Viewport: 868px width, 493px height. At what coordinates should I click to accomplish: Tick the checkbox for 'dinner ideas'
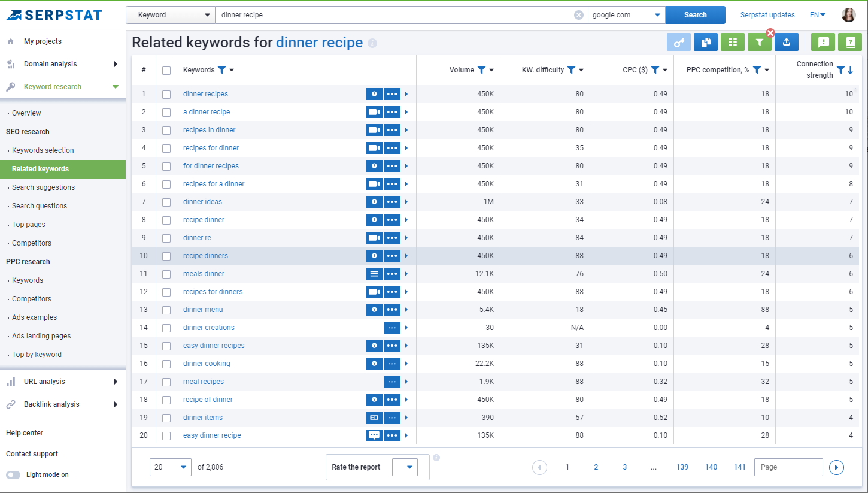click(x=166, y=202)
